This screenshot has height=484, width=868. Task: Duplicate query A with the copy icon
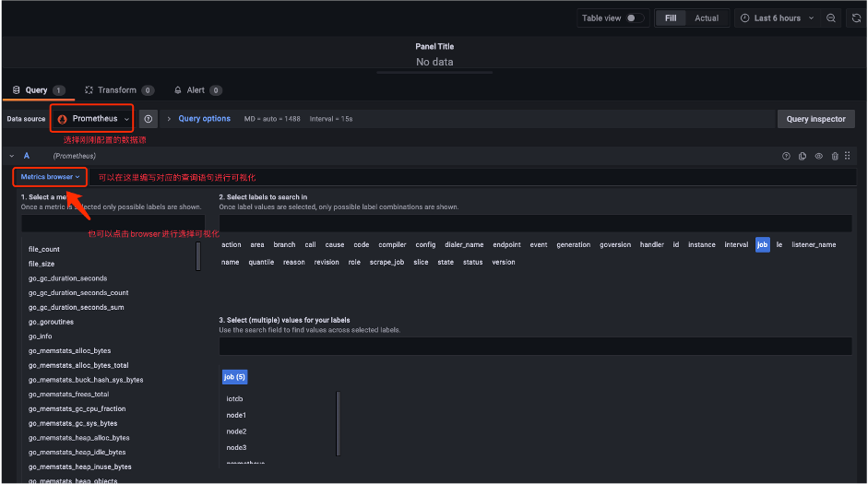[802, 156]
